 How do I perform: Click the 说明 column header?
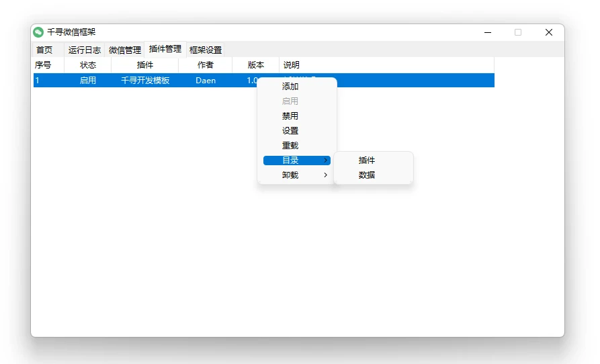[x=386, y=65]
